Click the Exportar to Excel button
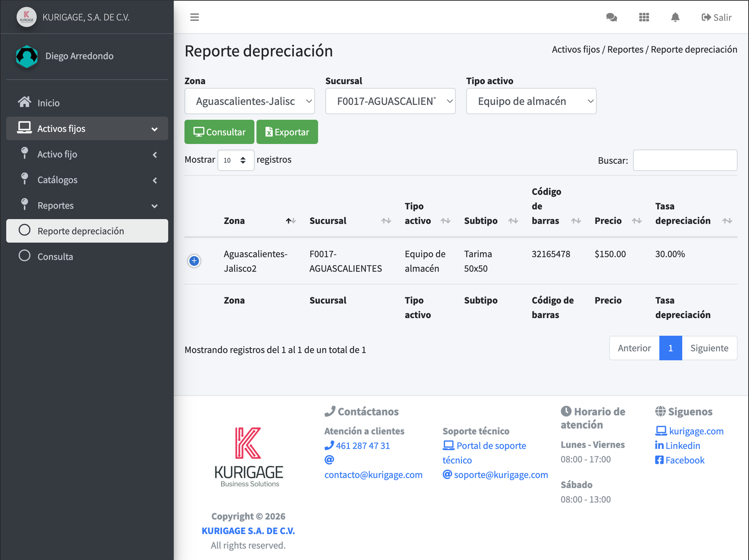749x560 pixels. (287, 132)
